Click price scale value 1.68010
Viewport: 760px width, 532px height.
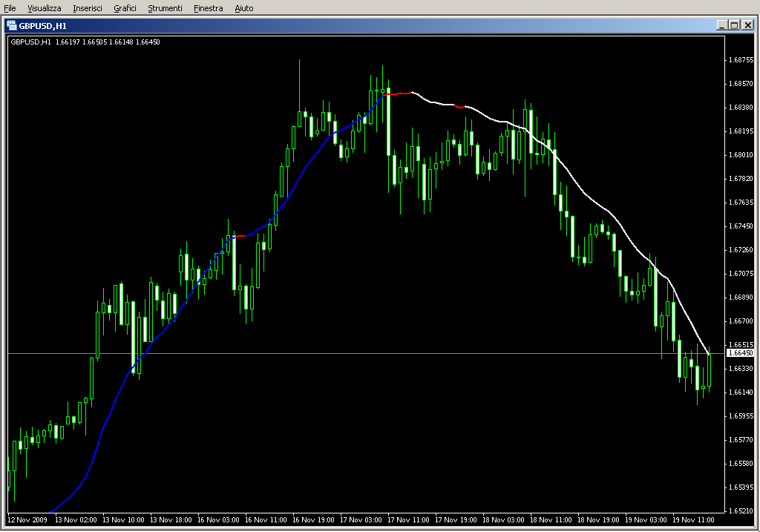(741, 155)
